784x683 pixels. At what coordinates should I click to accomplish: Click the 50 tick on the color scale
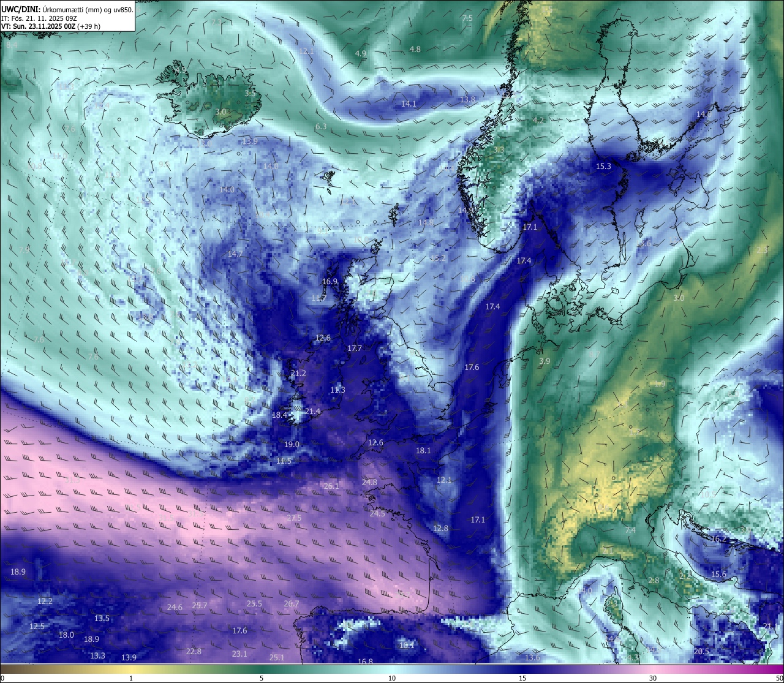(779, 678)
